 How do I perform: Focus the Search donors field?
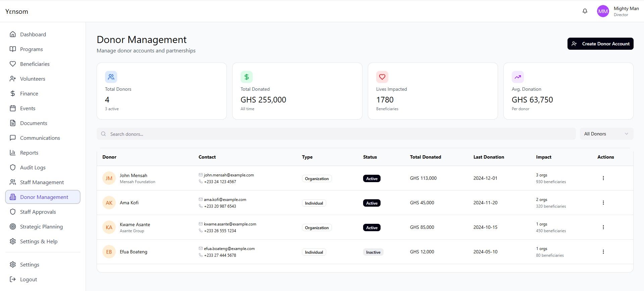point(336,134)
